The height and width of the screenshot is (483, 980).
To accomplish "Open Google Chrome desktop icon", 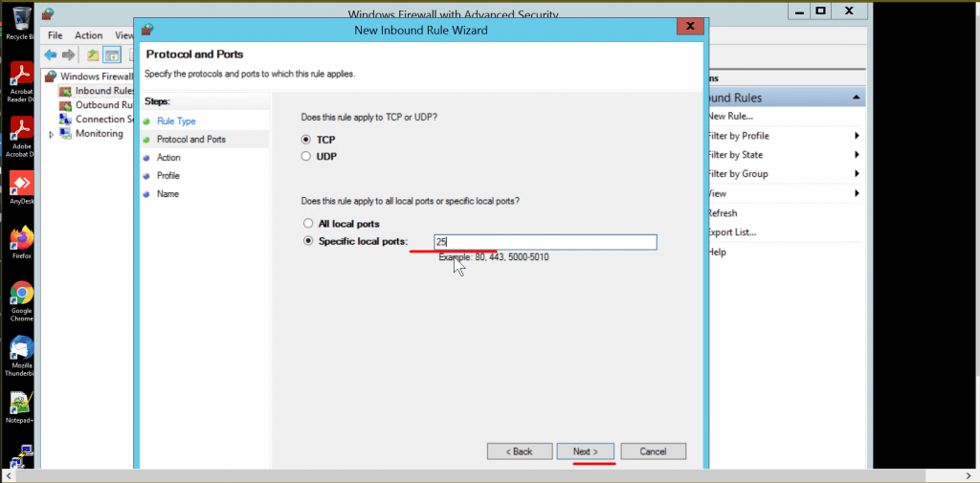I will pos(21,295).
